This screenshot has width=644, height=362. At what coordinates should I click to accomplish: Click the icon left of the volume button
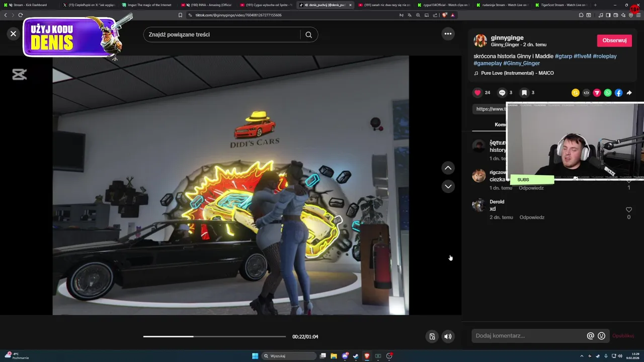tap(432, 336)
